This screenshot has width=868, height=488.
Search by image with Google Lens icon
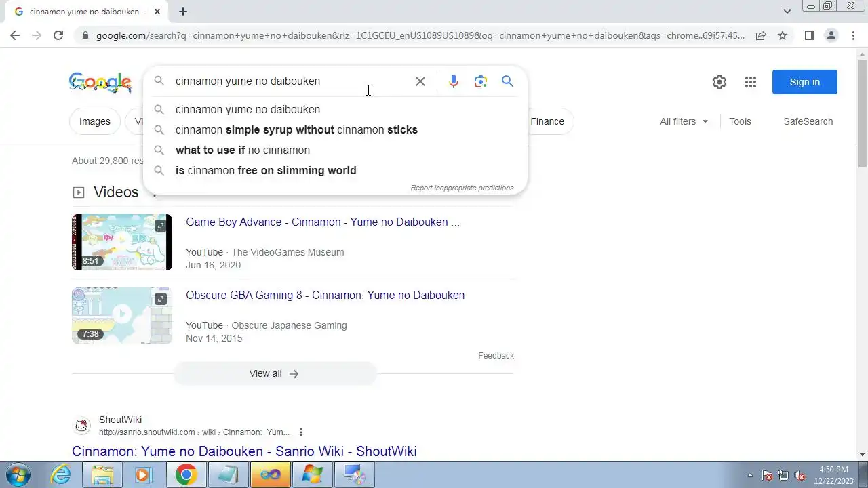click(481, 81)
